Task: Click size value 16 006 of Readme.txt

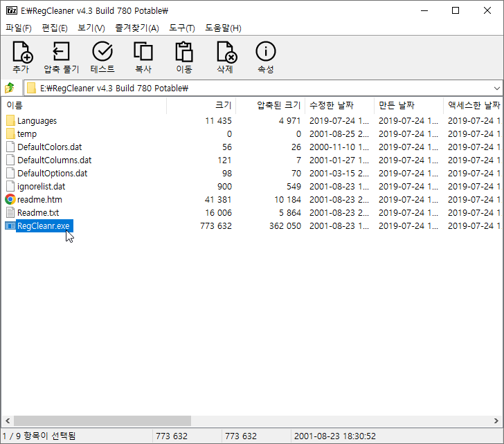Action: [218, 213]
